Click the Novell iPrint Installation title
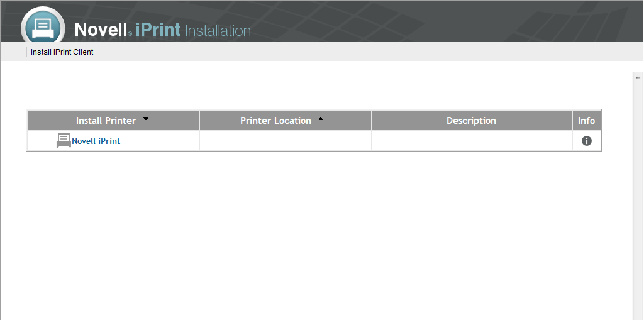This screenshot has height=320, width=644. (x=163, y=30)
